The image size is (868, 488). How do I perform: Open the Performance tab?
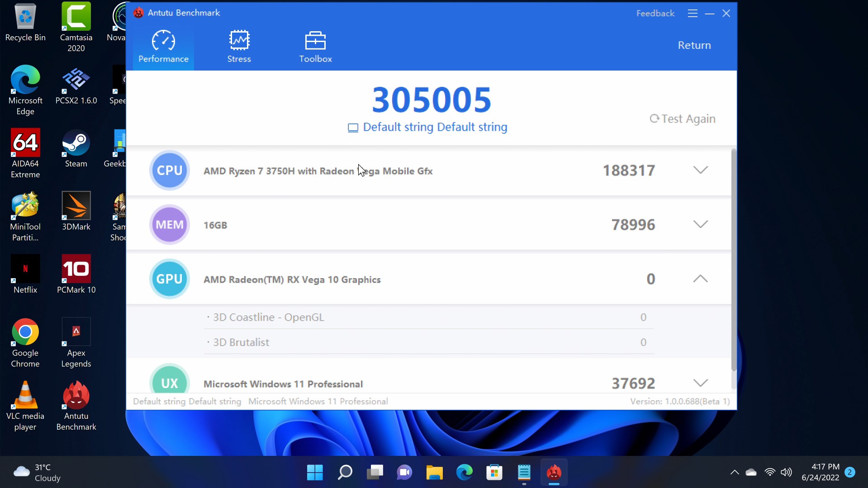tap(163, 47)
